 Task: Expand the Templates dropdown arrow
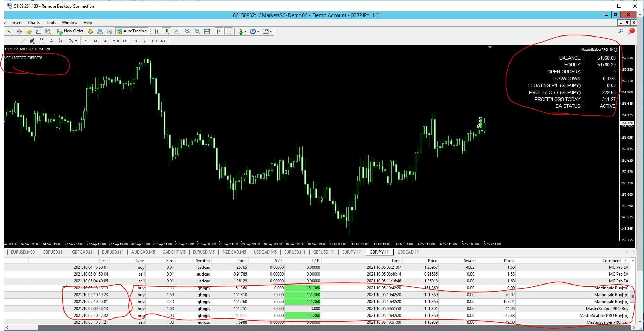[271, 31]
